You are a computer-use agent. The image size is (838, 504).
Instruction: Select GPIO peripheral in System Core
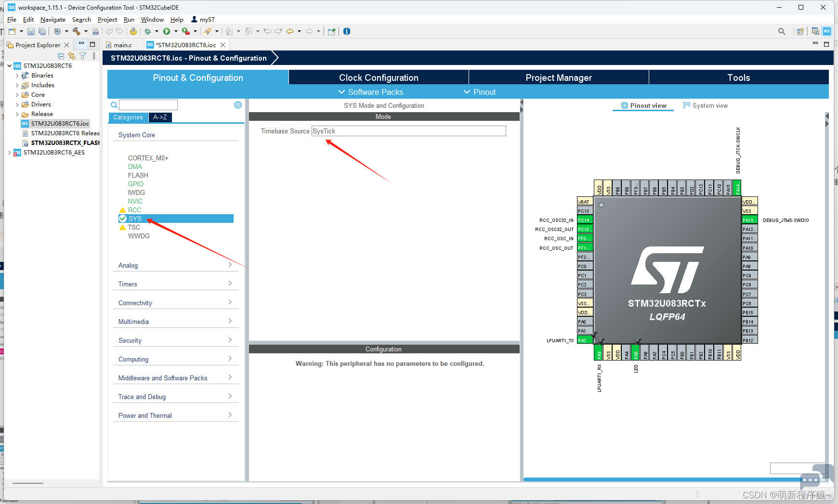[x=136, y=184]
